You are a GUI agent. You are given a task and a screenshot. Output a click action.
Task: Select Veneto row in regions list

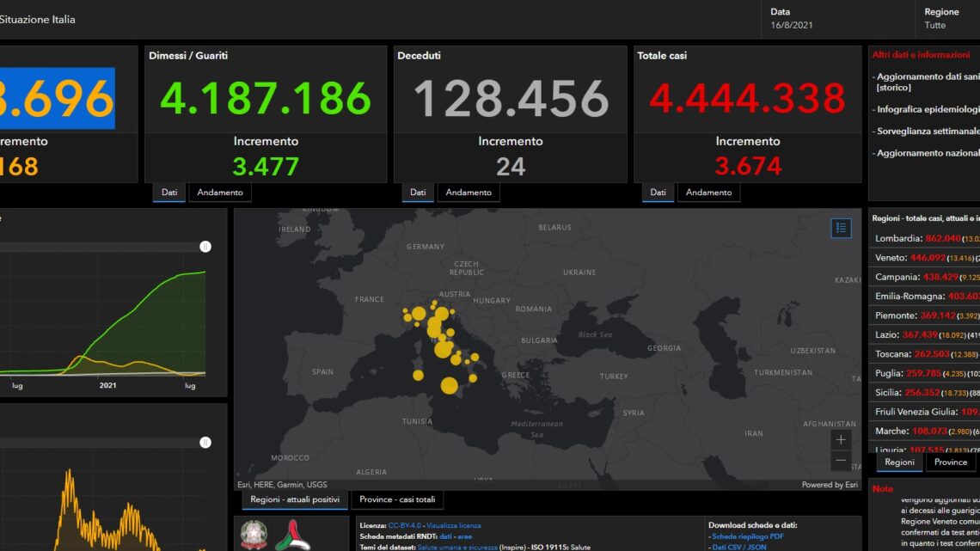926,258
